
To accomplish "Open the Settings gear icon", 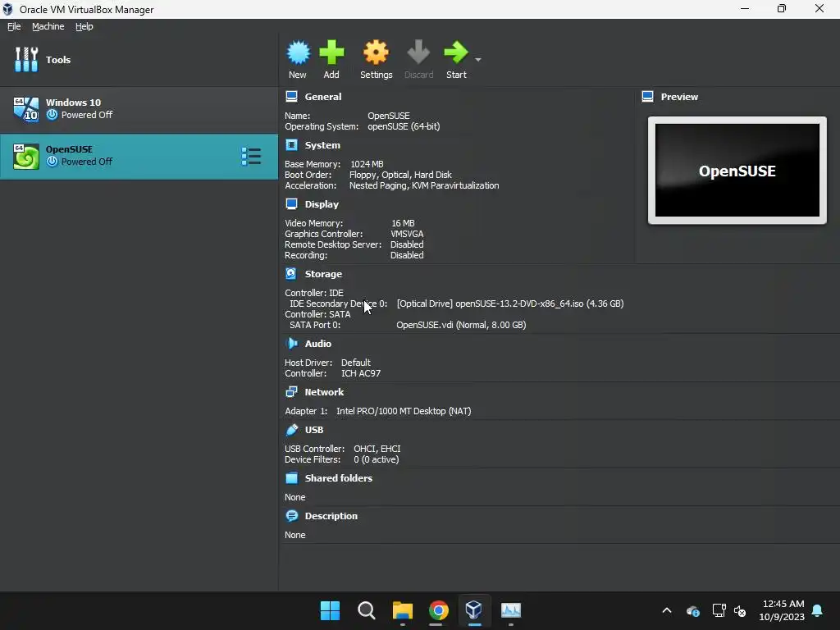I will tap(376, 52).
